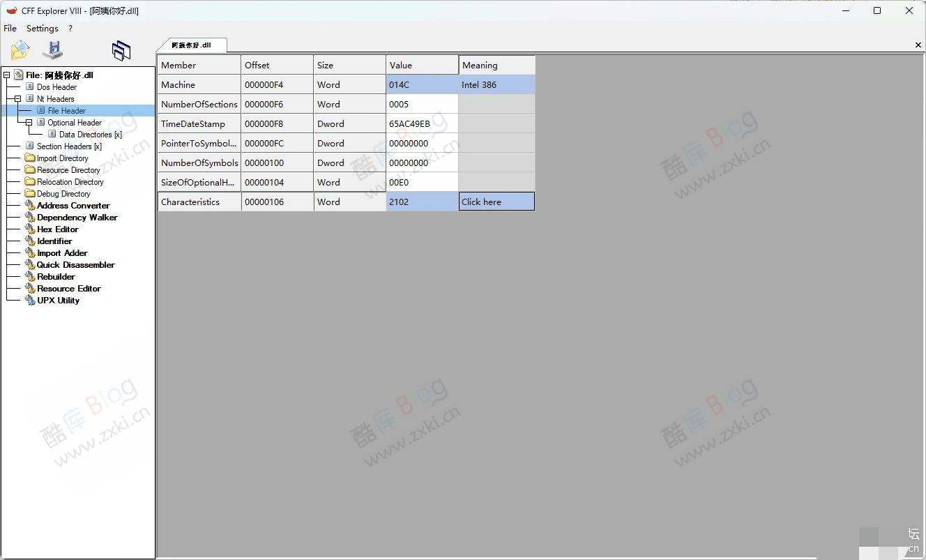Viewport: 926px width, 560px height.
Task: Open the Resource Editor tool
Action: tap(68, 289)
